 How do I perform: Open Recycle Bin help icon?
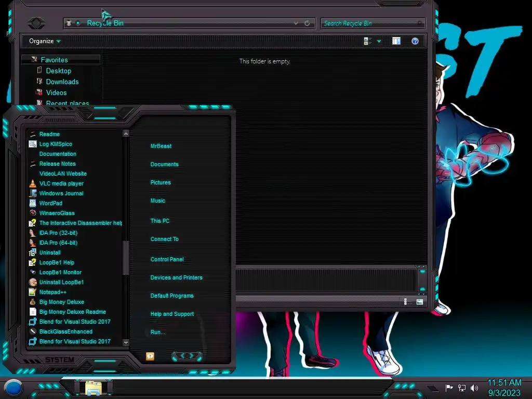click(415, 41)
